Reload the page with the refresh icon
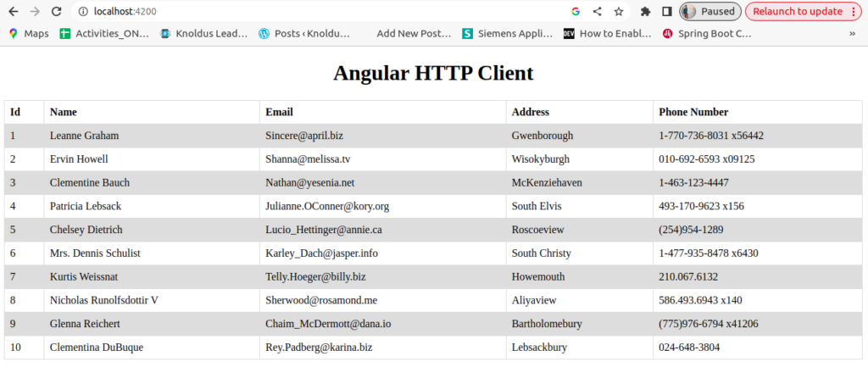Image resolution: width=868 pixels, height=373 pixels. click(56, 12)
